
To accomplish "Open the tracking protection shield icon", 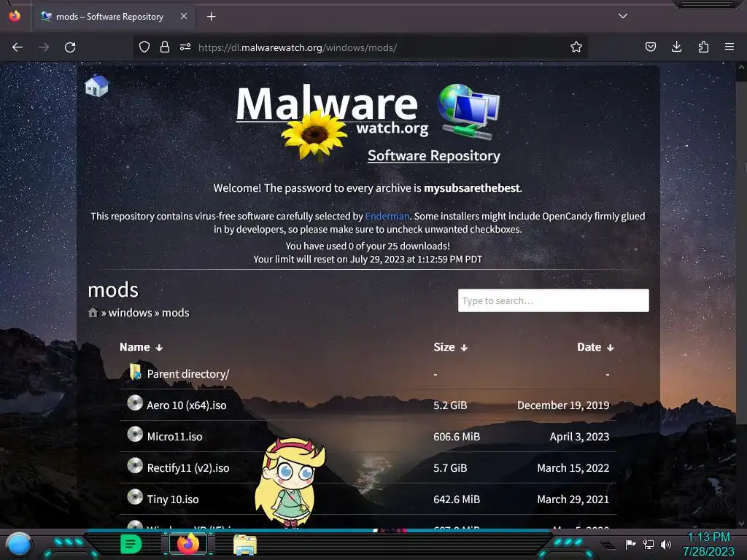I will [x=144, y=47].
